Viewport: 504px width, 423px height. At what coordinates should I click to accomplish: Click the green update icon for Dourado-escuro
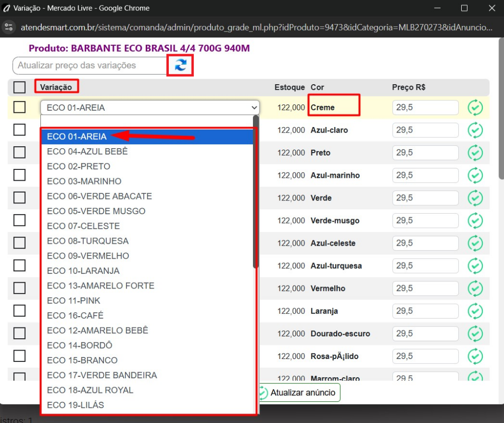[475, 333]
